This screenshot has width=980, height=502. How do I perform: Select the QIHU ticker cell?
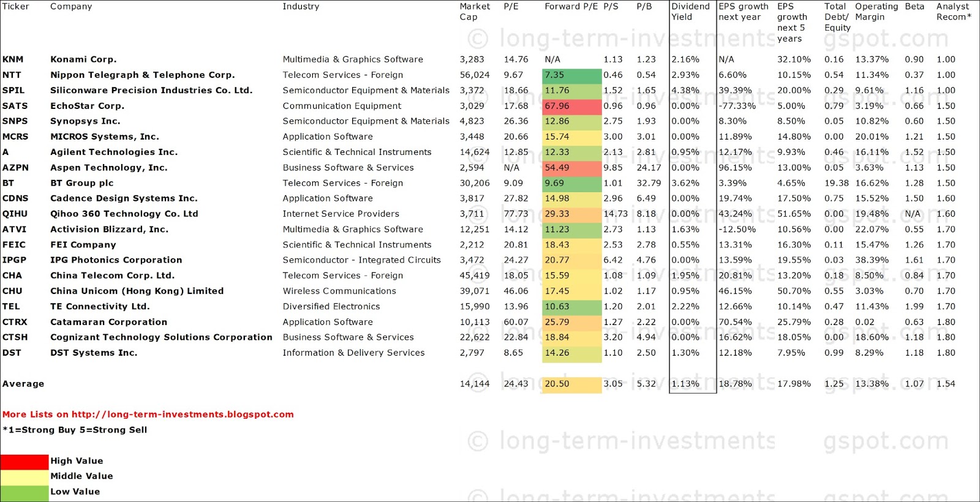15,214
